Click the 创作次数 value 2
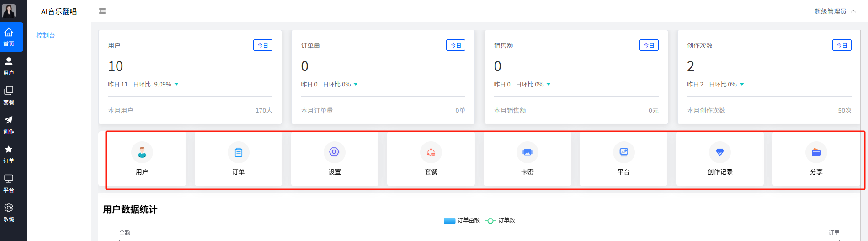 [x=691, y=66]
